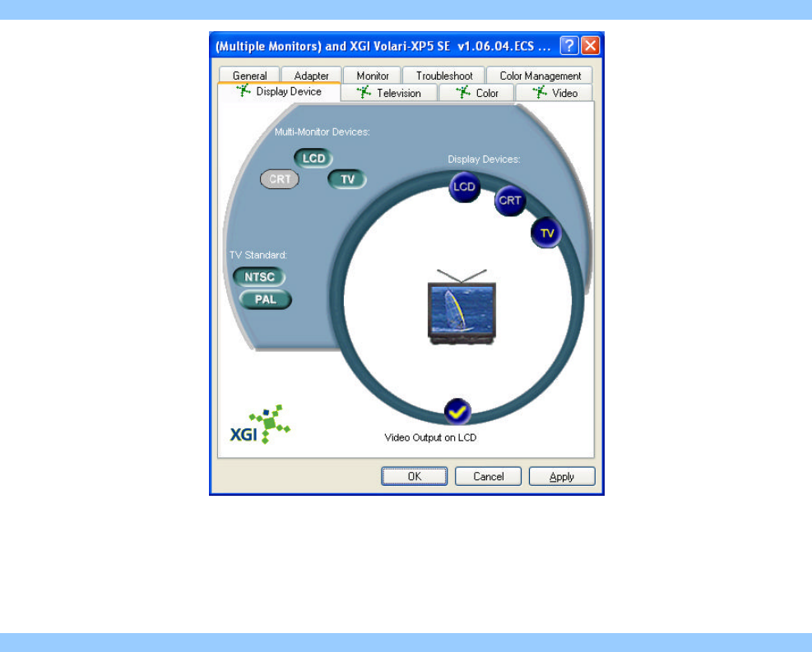This screenshot has width=812, height=652.
Task: Select TV under Multi-Monitor Devices
Action: 347,179
